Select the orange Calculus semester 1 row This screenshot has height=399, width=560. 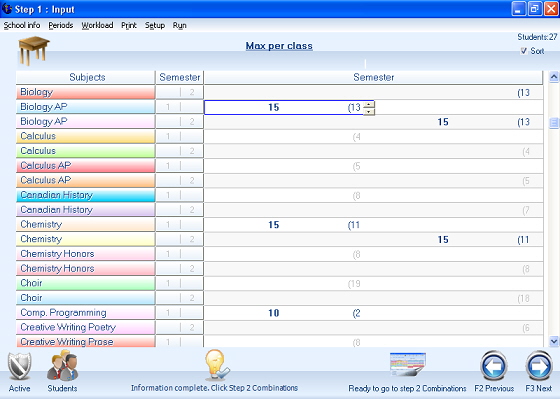point(86,136)
